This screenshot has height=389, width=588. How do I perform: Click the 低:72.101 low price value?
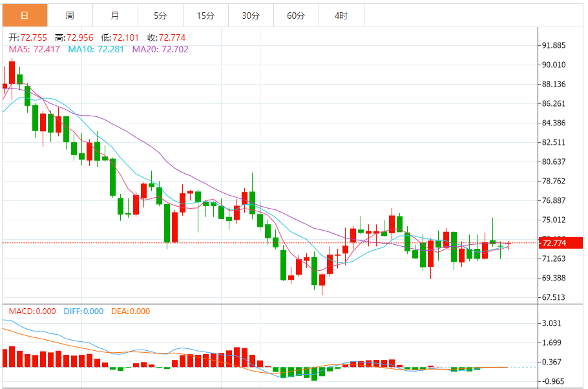coord(120,37)
